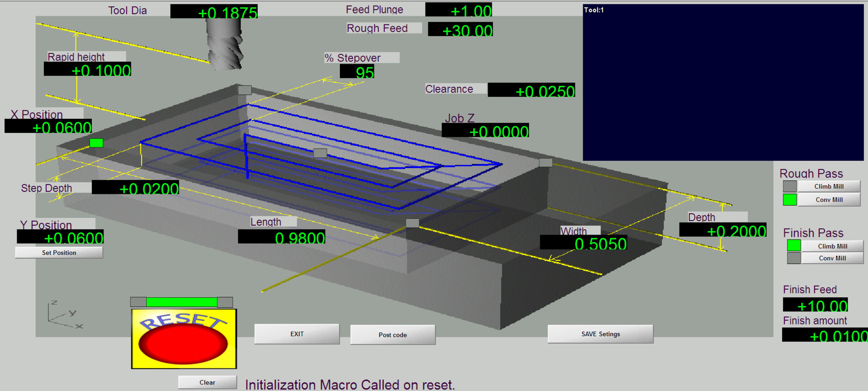Select the green pocket corner origin marker
This screenshot has height=391, width=868.
pyautogui.click(x=96, y=143)
